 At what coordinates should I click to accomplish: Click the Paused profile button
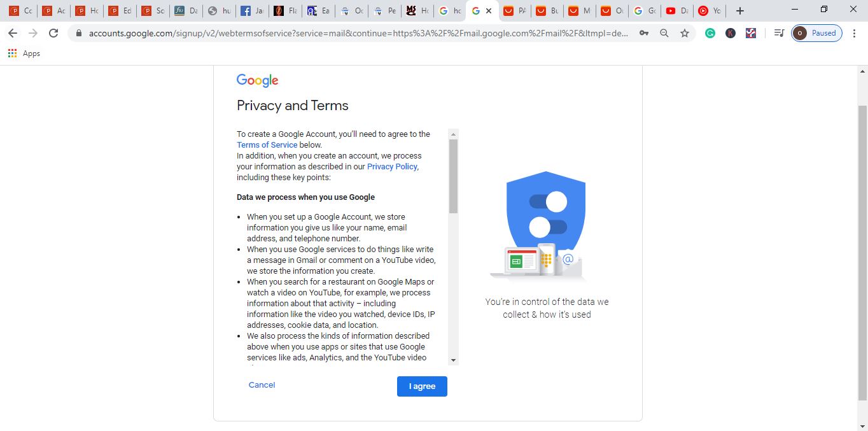[x=816, y=33]
